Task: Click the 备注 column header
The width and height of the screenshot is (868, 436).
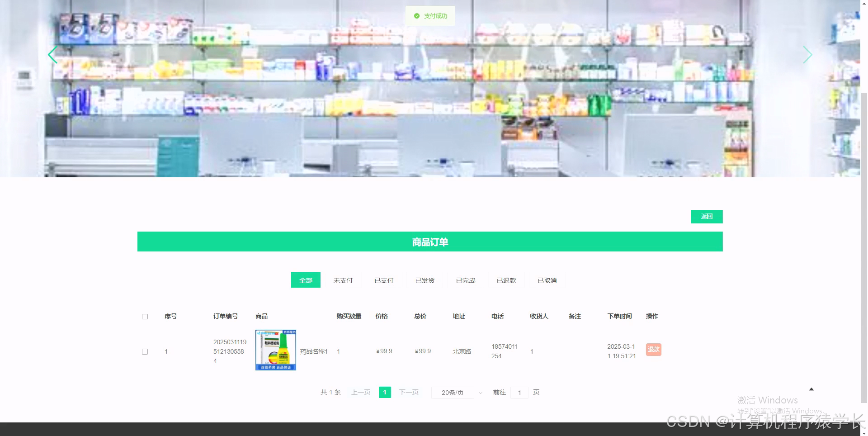Action: click(575, 316)
